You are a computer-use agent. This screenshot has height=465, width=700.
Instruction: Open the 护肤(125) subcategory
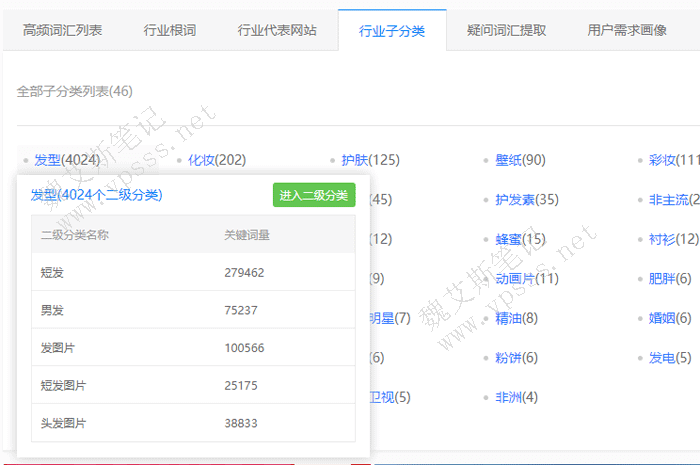(x=370, y=160)
